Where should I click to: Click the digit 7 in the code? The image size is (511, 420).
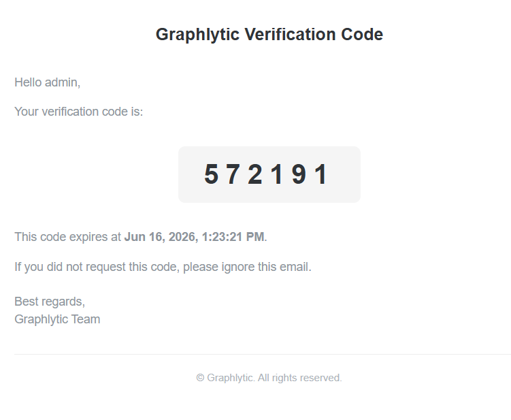(233, 174)
